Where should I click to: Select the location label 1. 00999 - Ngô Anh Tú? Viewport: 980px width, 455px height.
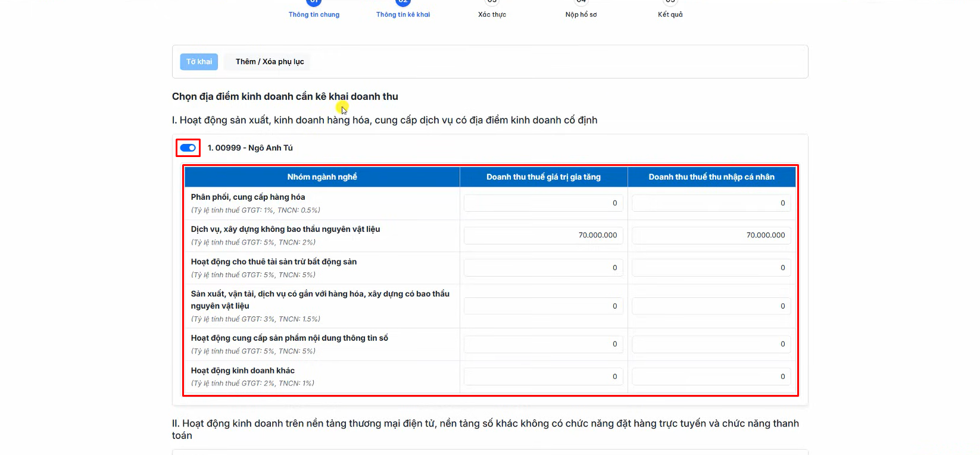[x=250, y=148]
